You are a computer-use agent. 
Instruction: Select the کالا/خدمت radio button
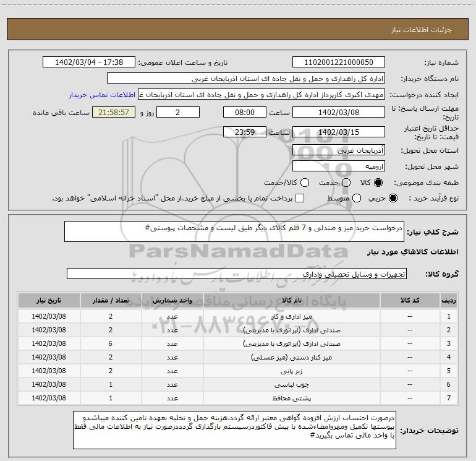[x=305, y=183]
